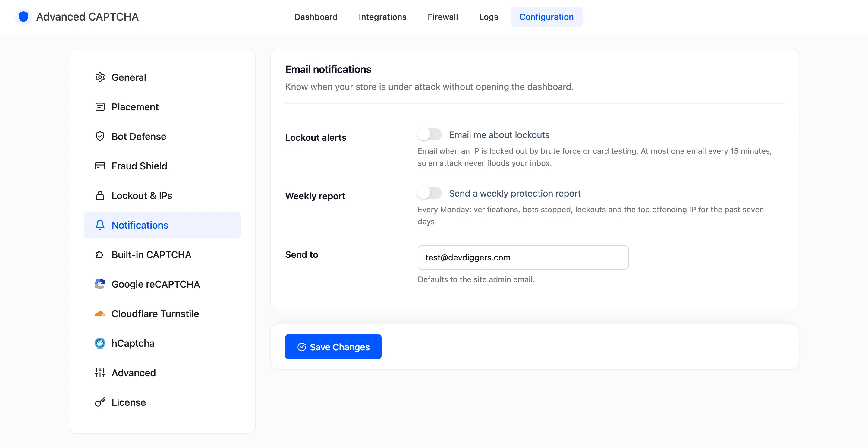Screen dimensions: 868x448
Task: Select the Configuration tab
Action: 546,17
